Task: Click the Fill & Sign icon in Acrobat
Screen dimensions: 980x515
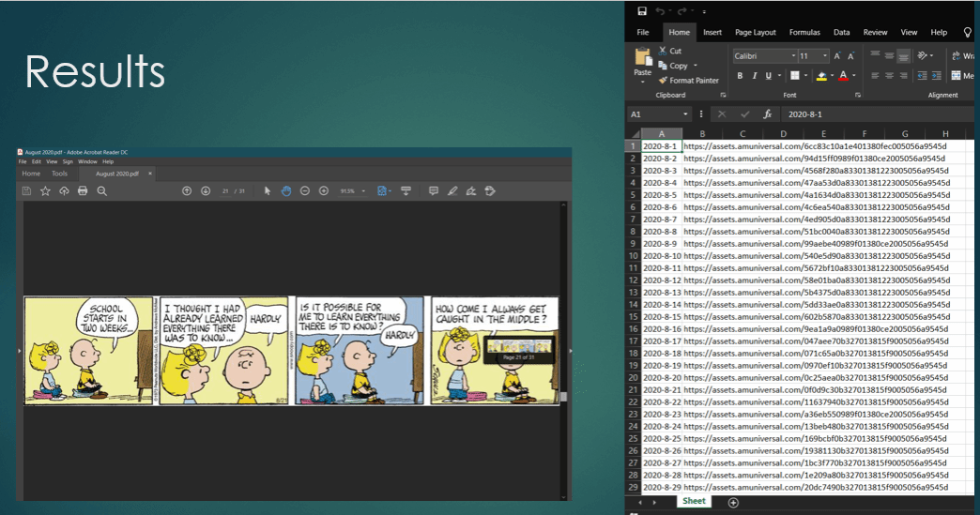Action: click(x=471, y=191)
